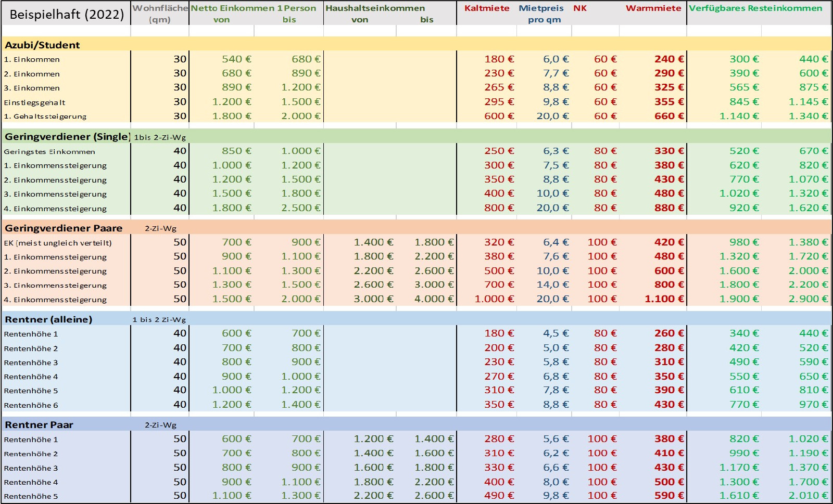Viewport: 833px width, 504px height.
Task: Select the Resteinkommen value '2.010 €'
Action: click(808, 496)
